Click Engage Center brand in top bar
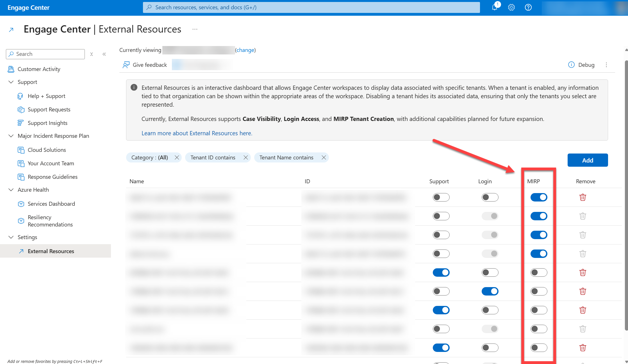The height and width of the screenshot is (364, 628). coord(28,8)
